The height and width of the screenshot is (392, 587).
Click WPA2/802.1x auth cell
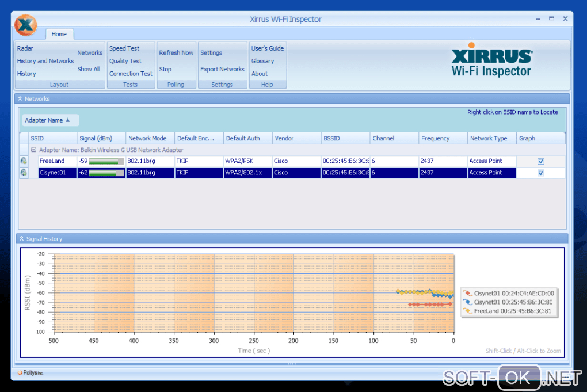coord(248,173)
